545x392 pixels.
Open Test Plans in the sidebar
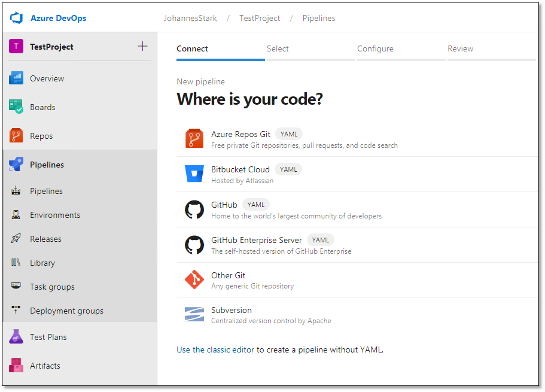pyautogui.click(x=80, y=337)
